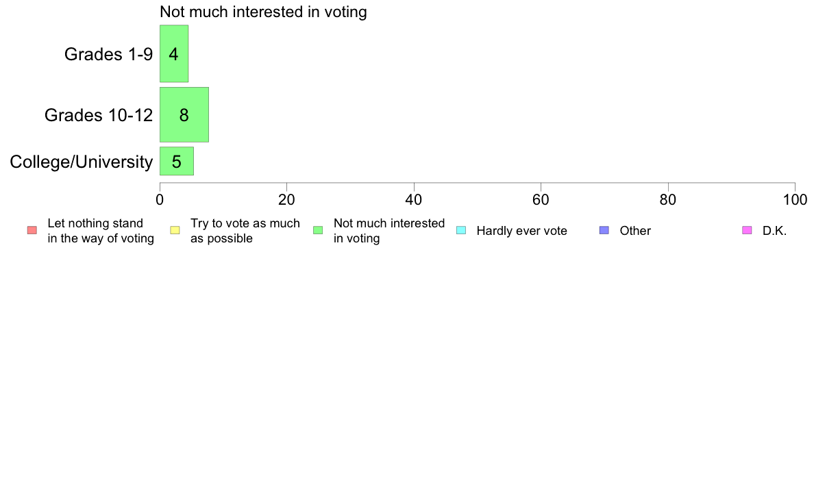Viewport: 814px width, 504px height.
Task: Click the 'Grades 10-12' axis label
Action: click(x=99, y=115)
